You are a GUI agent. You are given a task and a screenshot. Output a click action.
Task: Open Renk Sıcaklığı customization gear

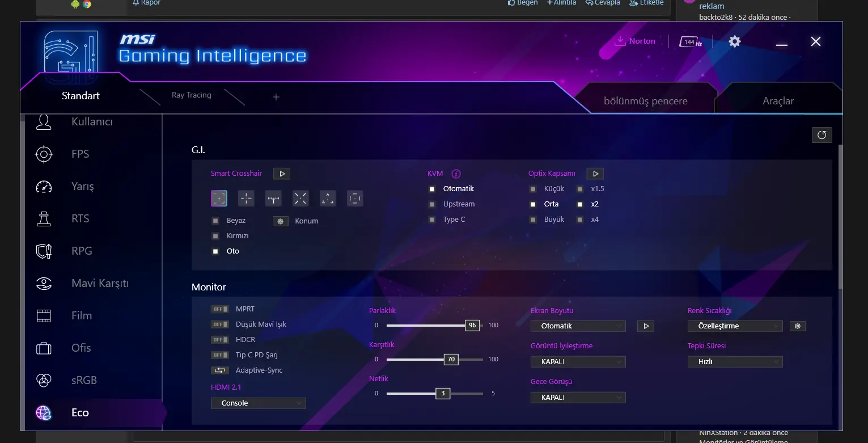(798, 326)
